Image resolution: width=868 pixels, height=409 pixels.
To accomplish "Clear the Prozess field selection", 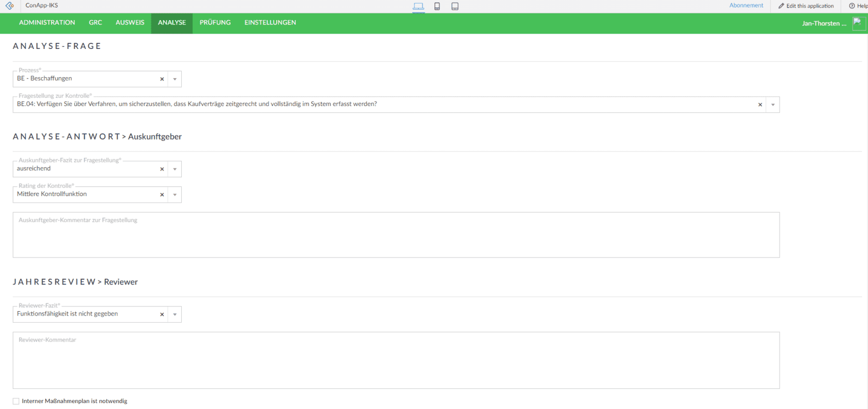I will (162, 79).
